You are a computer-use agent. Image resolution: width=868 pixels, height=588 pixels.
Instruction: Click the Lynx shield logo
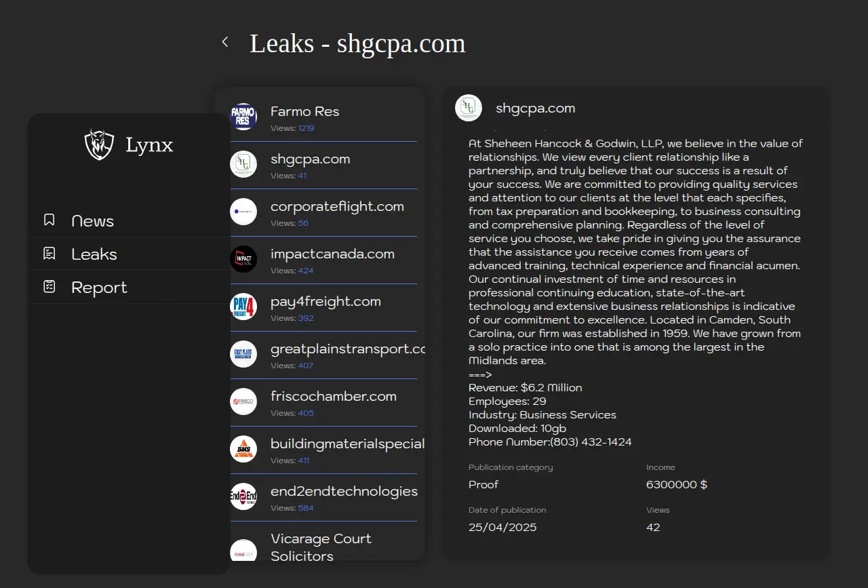[x=99, y=144]
